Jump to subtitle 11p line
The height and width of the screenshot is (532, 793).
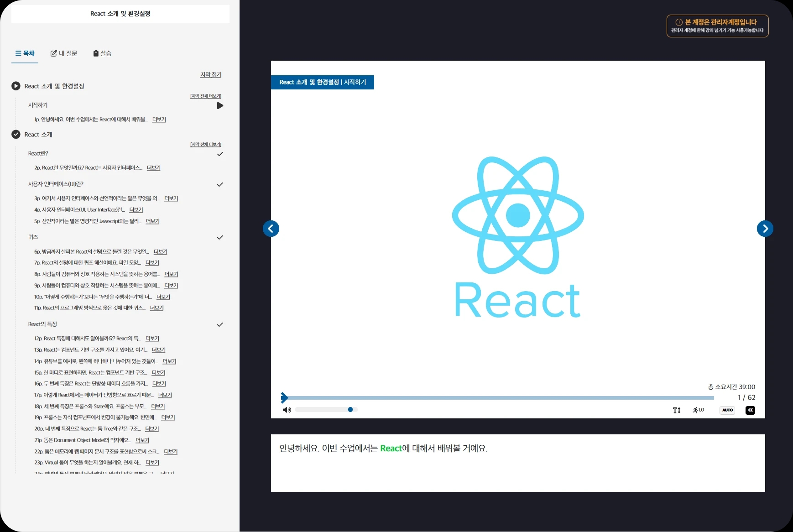pyautogui.click(x=90, y=308)
